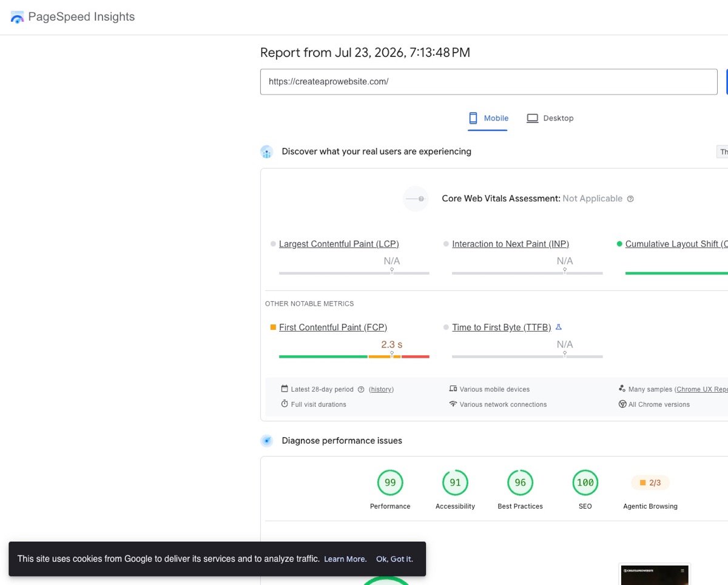The width and height of the screenshot is (728, 585).
Task: Click the Accessibility score gauge 91
Action: tap(455, 483)
